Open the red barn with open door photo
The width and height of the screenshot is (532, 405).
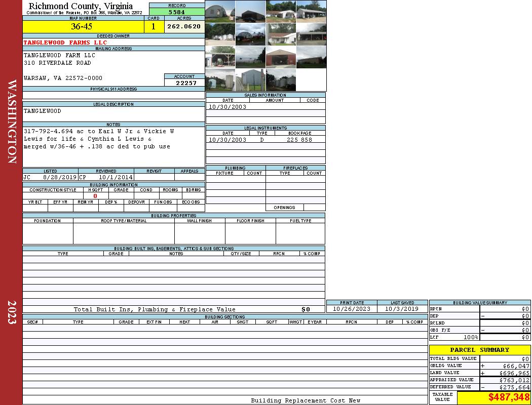pos(281,57)
